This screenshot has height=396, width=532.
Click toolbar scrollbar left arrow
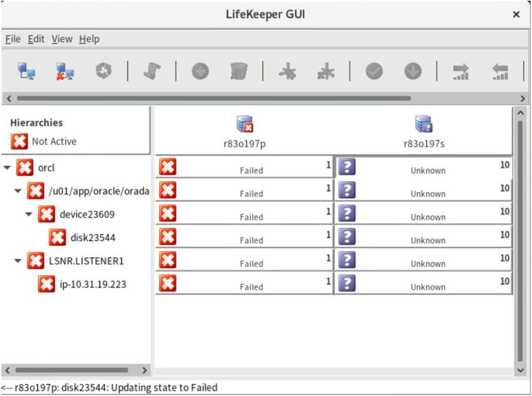coord(9,98)
